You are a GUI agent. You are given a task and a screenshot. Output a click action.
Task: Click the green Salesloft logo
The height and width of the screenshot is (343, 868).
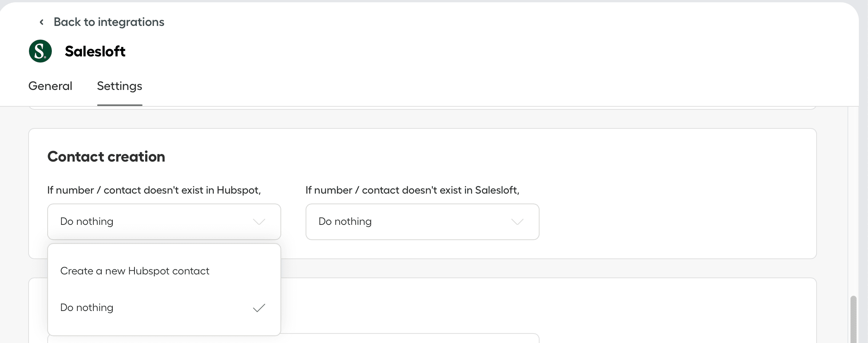point(40,51)
